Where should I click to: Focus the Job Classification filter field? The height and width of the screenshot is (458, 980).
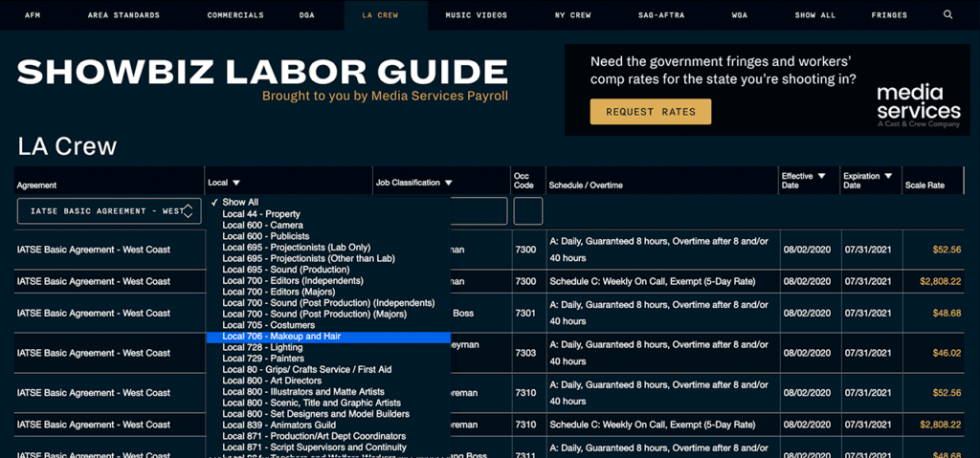point(479,211)
